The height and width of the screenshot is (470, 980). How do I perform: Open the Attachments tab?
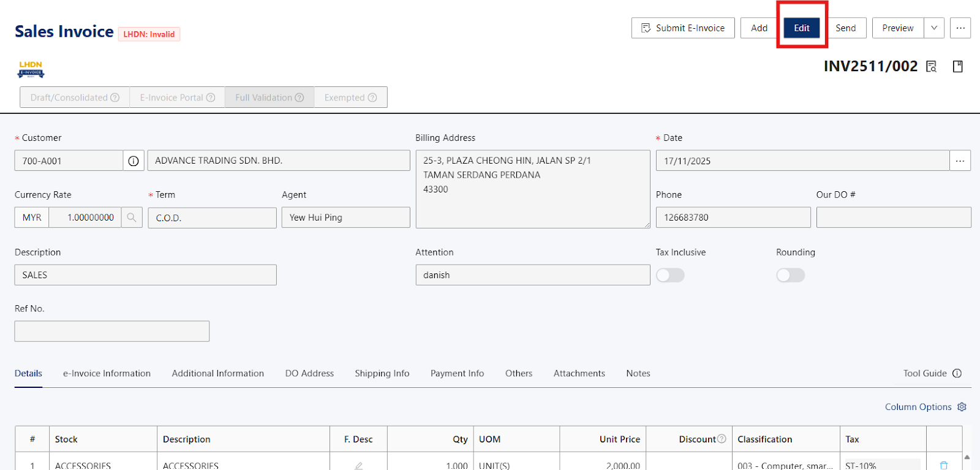tap(579, 373)
